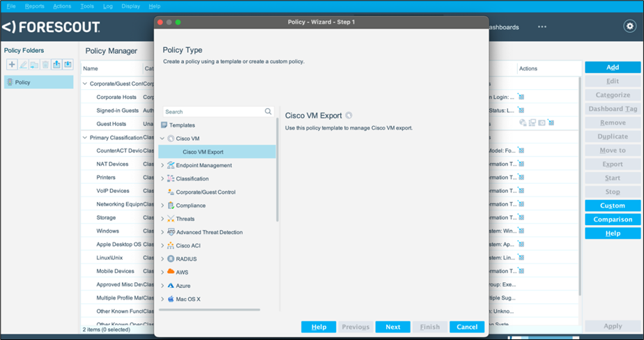Open the Log menu
The width and height of the screenshot is (644, 340).
point(107,6)
